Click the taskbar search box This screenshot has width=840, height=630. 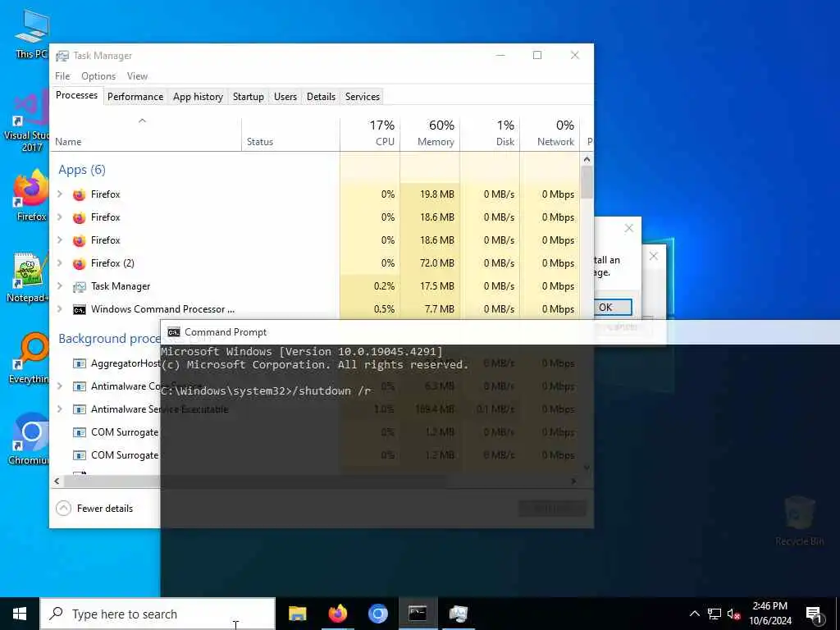click(157, 614)
